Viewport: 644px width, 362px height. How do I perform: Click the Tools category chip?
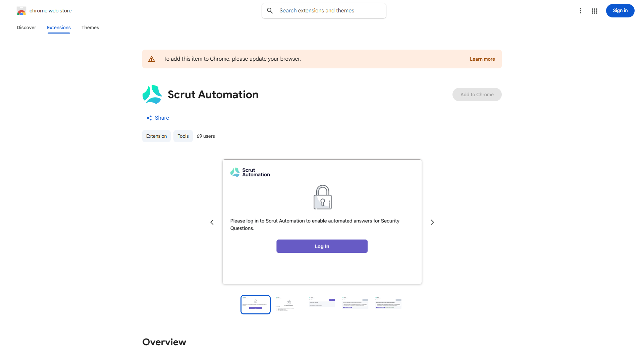point(183,136)
